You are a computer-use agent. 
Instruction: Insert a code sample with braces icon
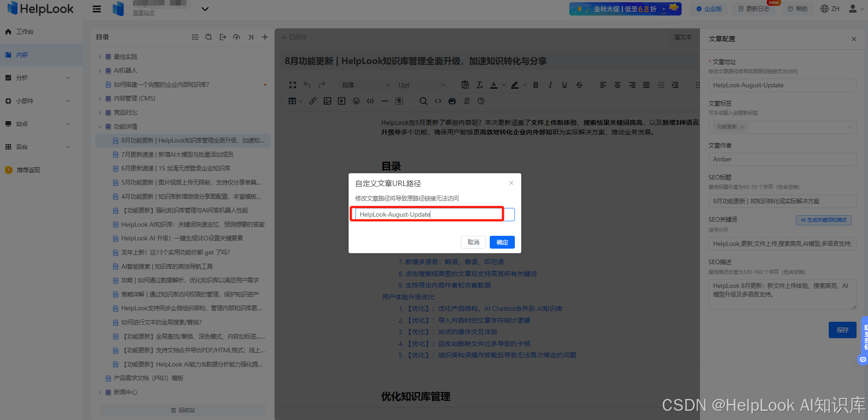(370, 101)
